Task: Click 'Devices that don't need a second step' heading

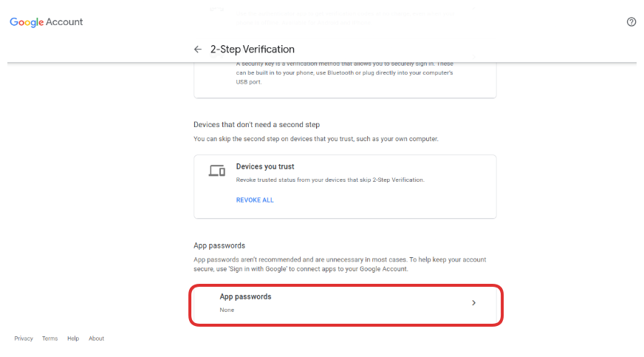Action: coord(256,125)
